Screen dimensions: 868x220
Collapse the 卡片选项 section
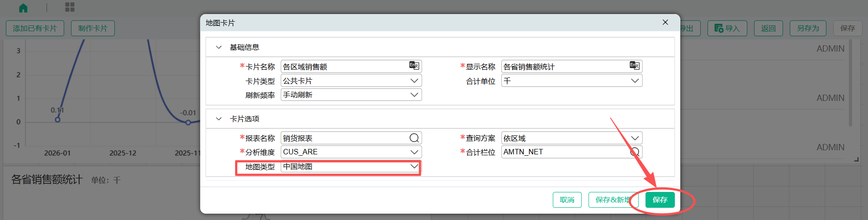click(x=219, y=119)
